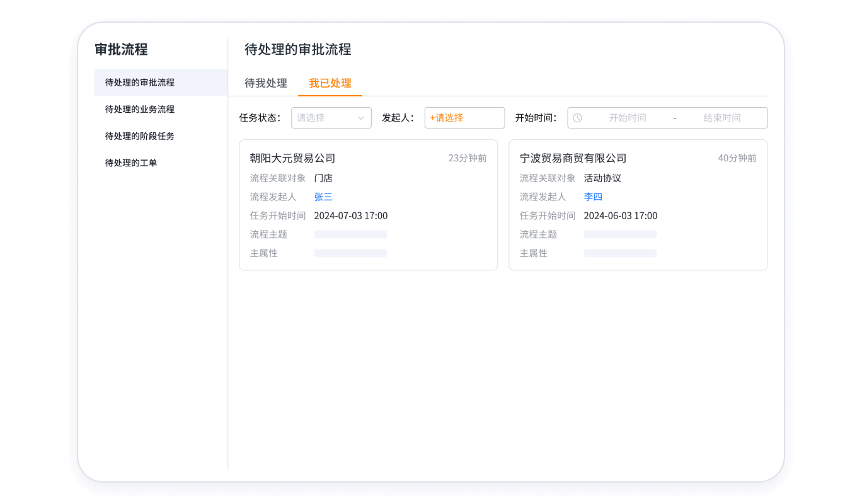Switch to the 待我处理 tab
This screenshot has height=504, width=862.
pyautogui.click(x=265, y=83)
